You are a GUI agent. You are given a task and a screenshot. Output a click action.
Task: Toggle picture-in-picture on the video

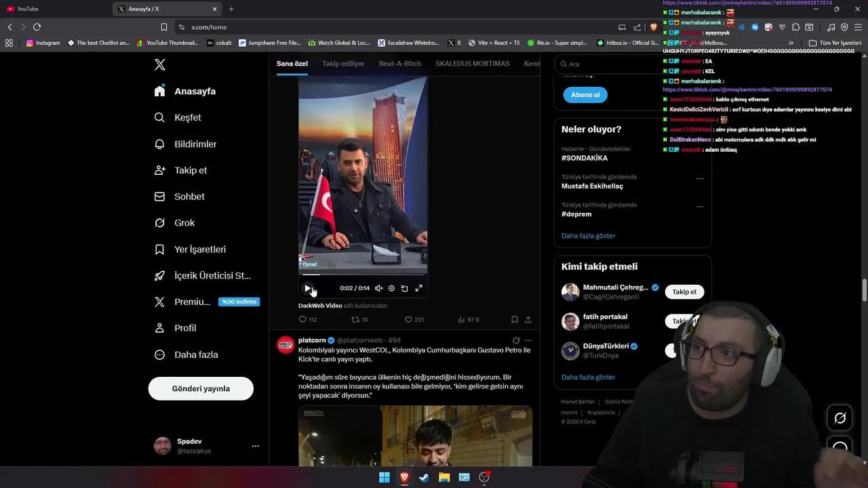pos(404,288)
